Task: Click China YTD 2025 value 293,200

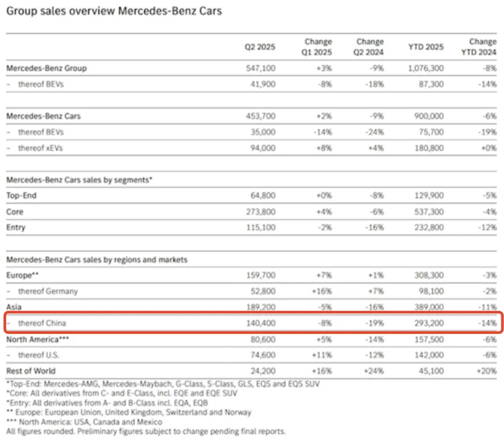Action: click(x=429, y=323)
